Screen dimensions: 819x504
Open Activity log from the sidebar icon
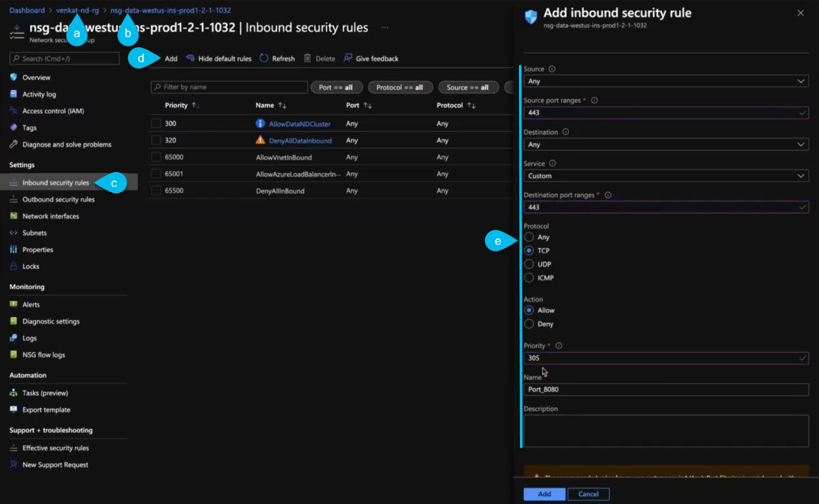pos(14,94)
